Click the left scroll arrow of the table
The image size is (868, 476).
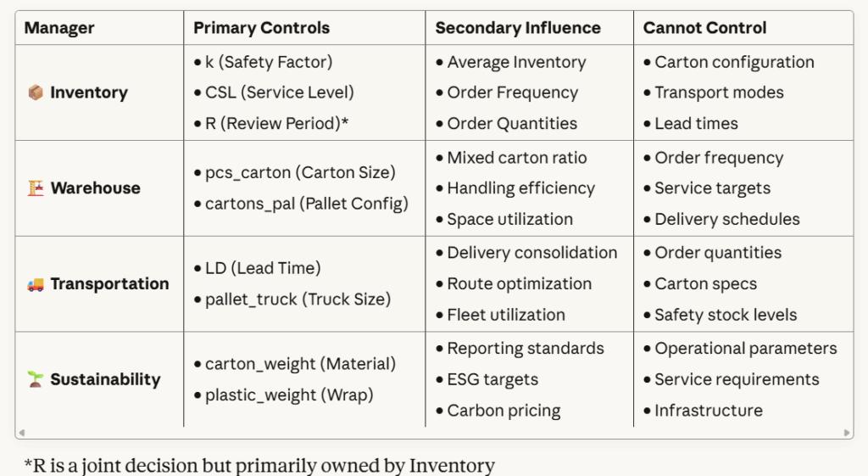point(22,433)
